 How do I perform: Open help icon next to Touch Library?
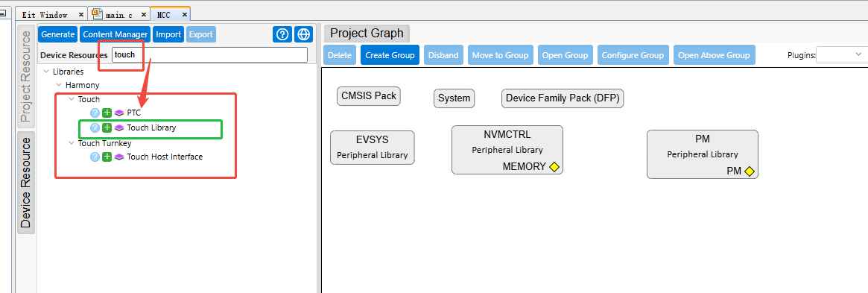95,128
